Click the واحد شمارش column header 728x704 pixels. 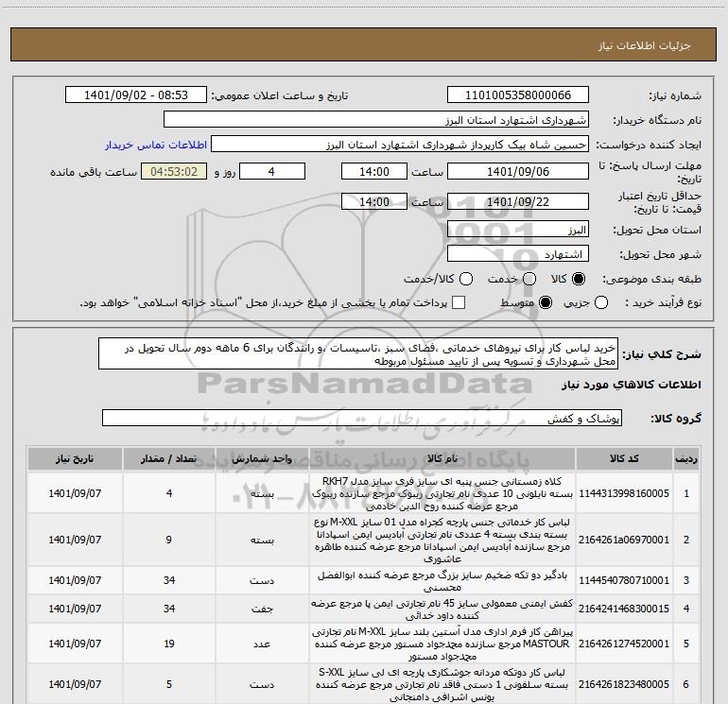coord(262,459)
